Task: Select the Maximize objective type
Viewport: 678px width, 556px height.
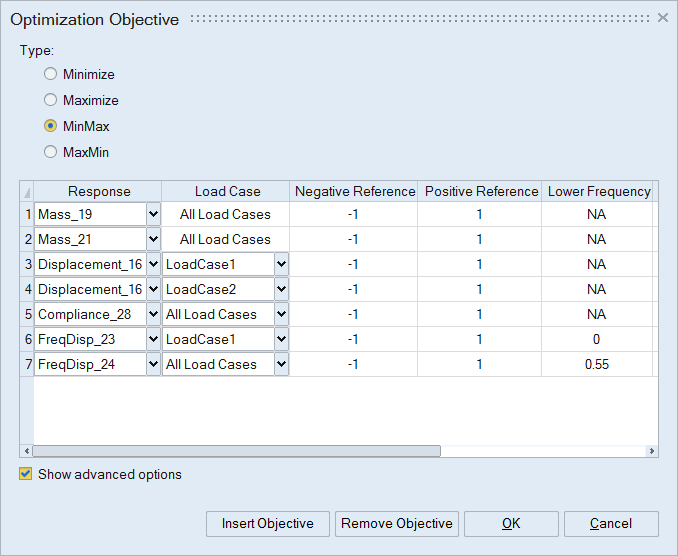Action: coord(51,101)
